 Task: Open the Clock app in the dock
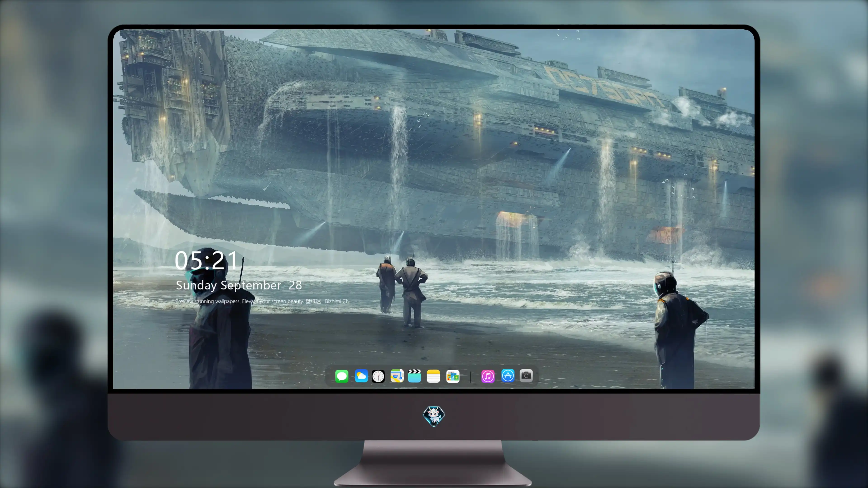coord(378,376)
